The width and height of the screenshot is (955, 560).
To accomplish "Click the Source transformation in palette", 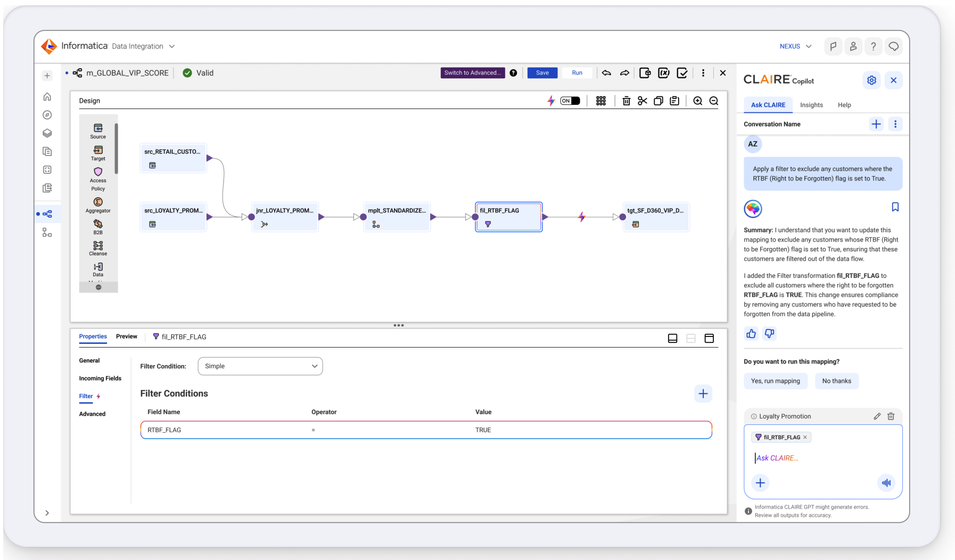I will click(98, 131).
